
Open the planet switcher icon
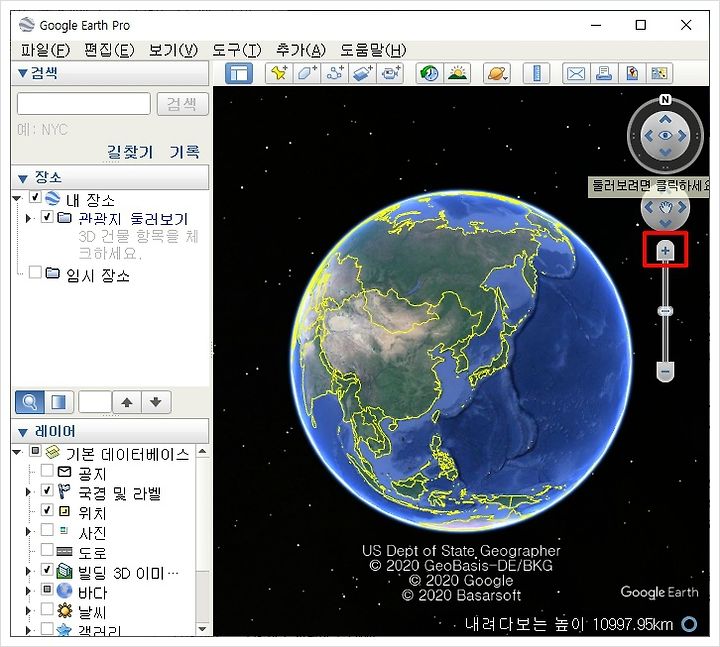[x=497, y=73]
